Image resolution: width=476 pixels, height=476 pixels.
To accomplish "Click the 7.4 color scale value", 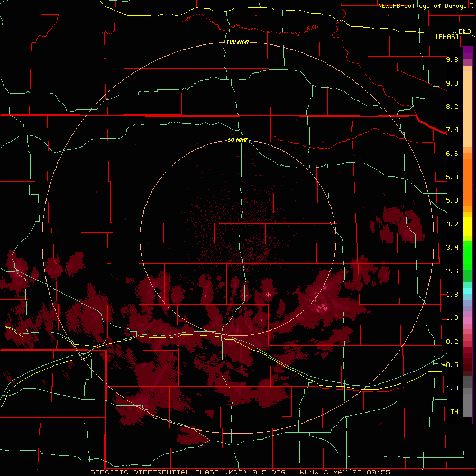I will [x=452, y=130].
